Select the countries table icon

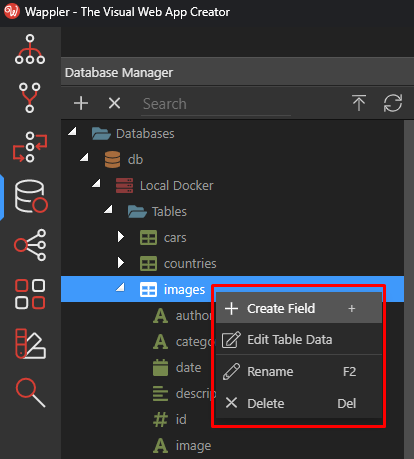click(148, 264)
